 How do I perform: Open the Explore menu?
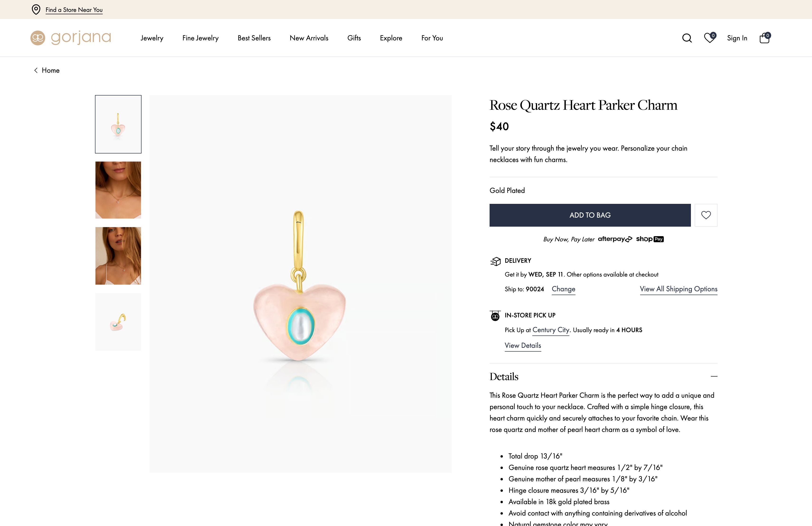[391, 38]
